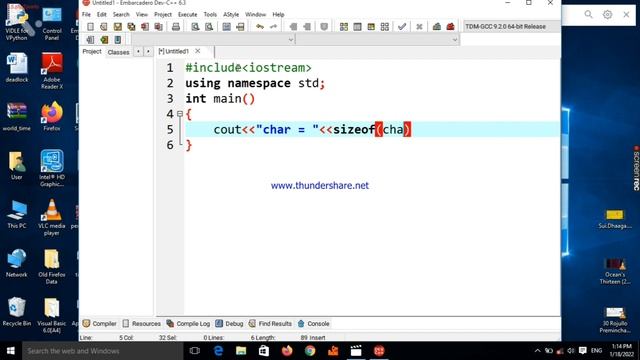Open the Recycle Bin on the desktop
Viewport: 640px width, 360px height.
[17, 312]
